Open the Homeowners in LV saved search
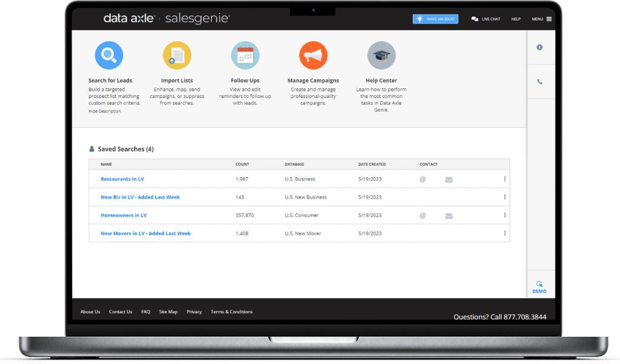Image resolution: width=620 pixels, height=364 pixels. click(x=124, y=215)
